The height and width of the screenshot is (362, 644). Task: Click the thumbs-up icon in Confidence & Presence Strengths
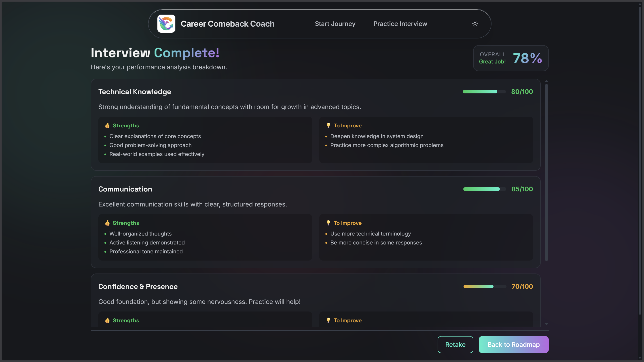[x=107, y=320]
